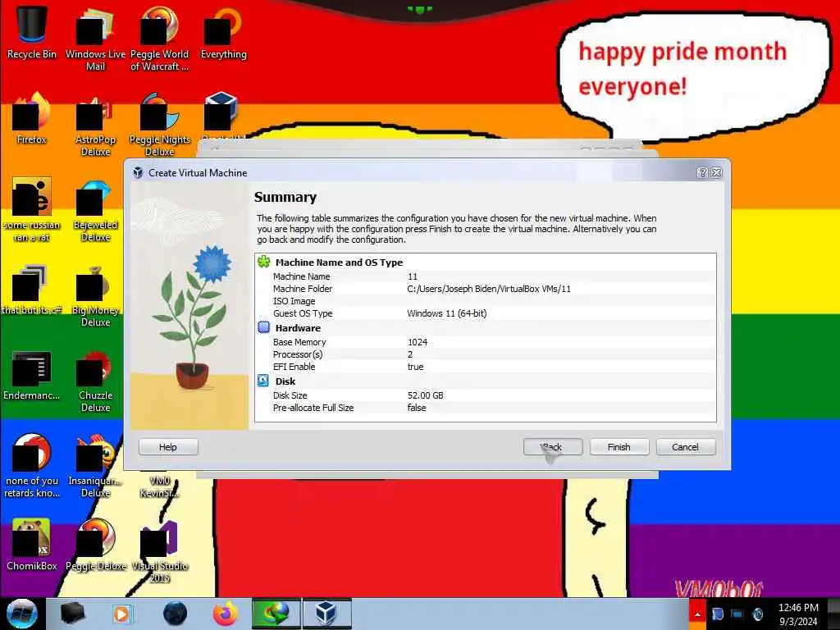Click the Finish button to create VM
The height and width of the screenshot is (630, 840).
click(619, 447)
